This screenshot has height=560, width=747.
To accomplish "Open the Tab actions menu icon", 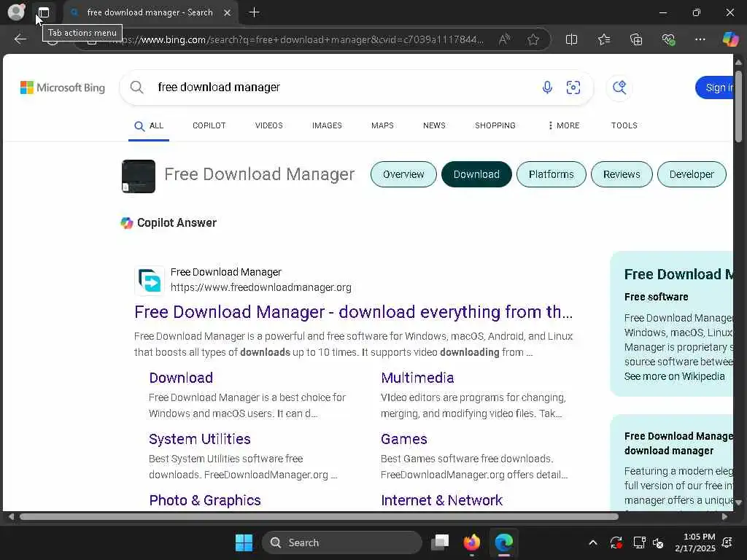I will [x=44, y=12].
